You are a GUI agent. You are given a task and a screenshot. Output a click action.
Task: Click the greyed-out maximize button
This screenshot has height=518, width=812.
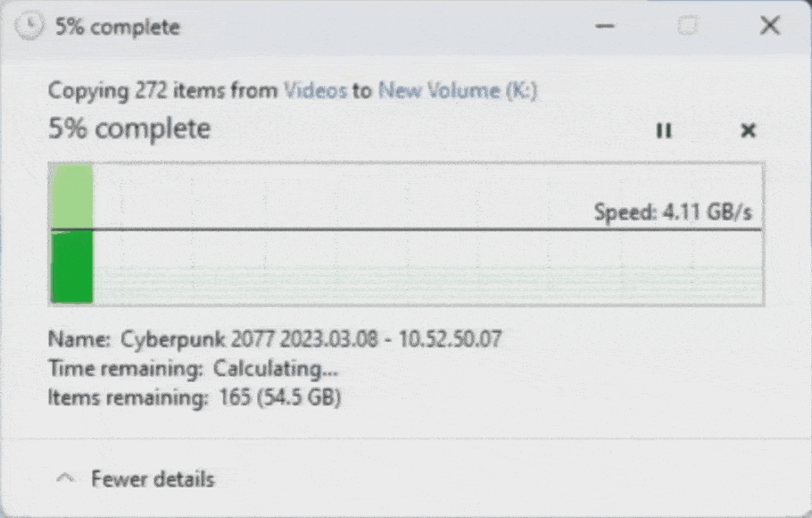click(x=687, y=27)
